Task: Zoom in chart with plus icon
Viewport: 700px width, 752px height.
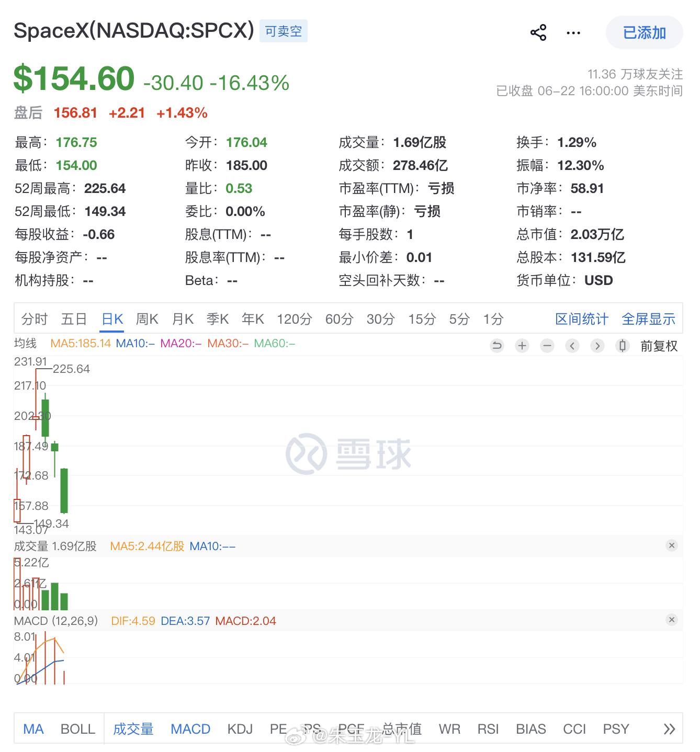Action: [x=522, y=346]
